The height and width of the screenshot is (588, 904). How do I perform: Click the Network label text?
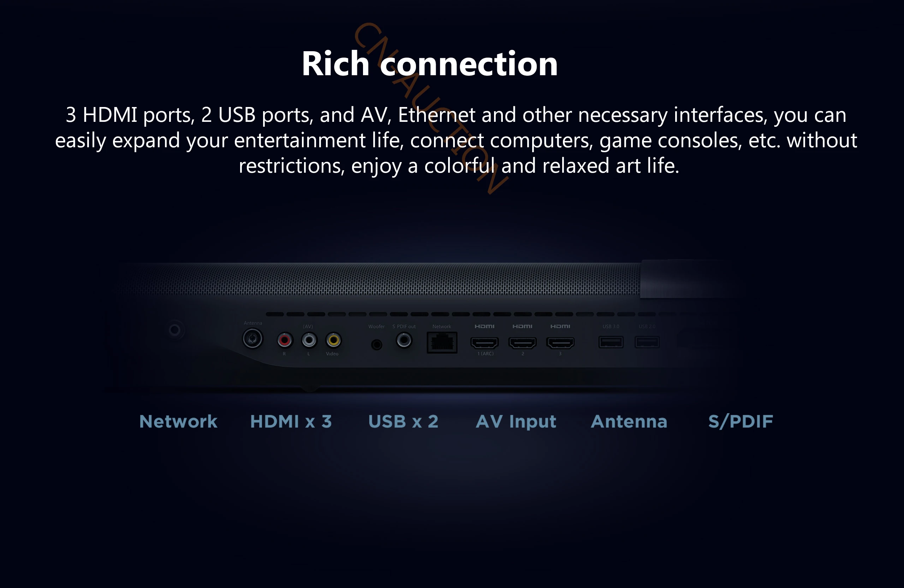[x=178, y=421]
